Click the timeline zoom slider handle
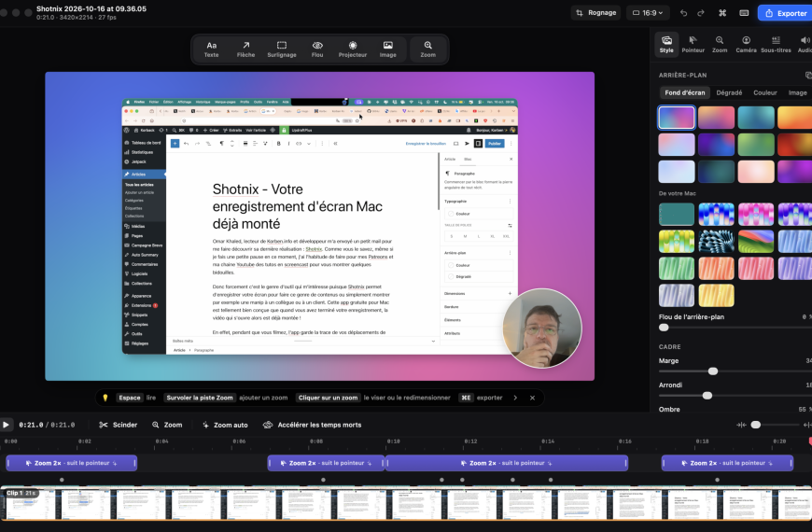Image resolution: width=812 pixels, height=532 pixels. pos(756,425)
